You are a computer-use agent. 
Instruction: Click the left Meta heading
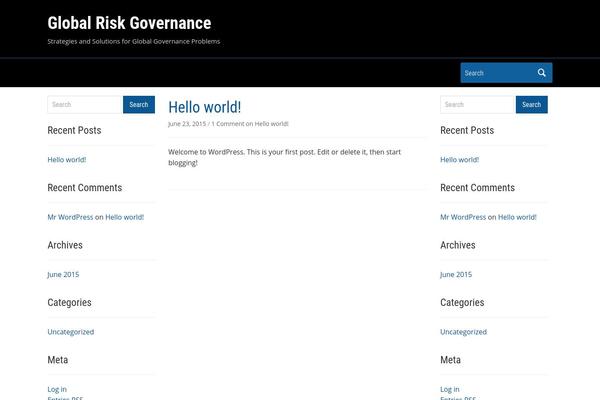(58, 360)
